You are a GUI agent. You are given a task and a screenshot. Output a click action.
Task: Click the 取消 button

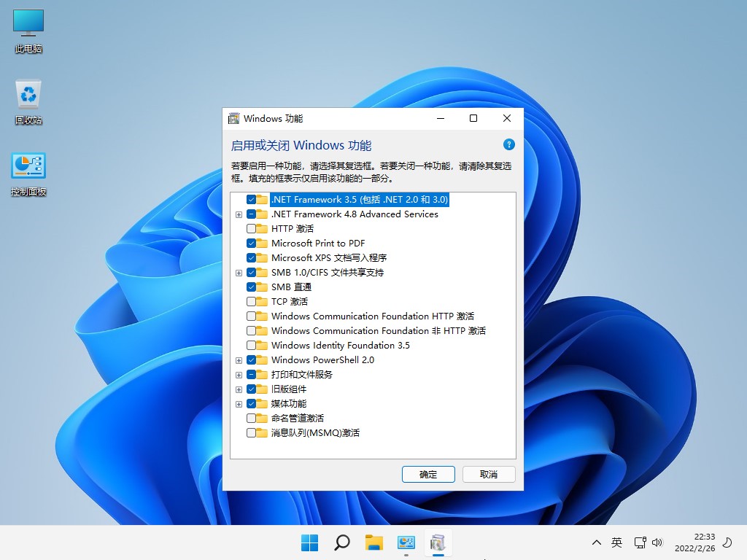(x=489, y=474)
